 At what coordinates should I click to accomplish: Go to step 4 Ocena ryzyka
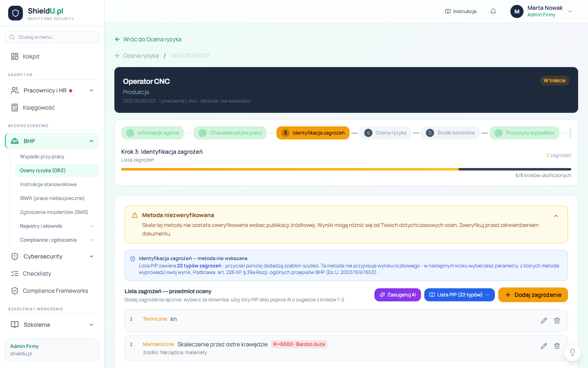(x=385, y=133)
